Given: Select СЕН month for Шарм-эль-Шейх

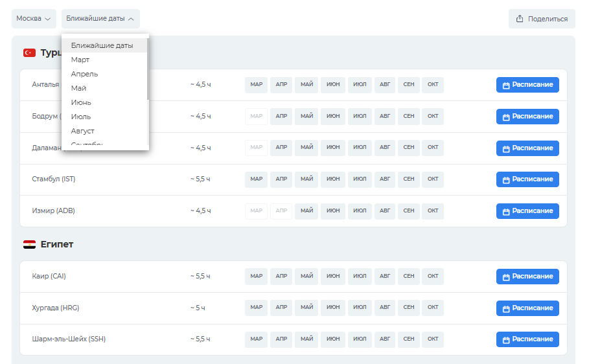Looking at the screenshot, I should tap(409, 339).
